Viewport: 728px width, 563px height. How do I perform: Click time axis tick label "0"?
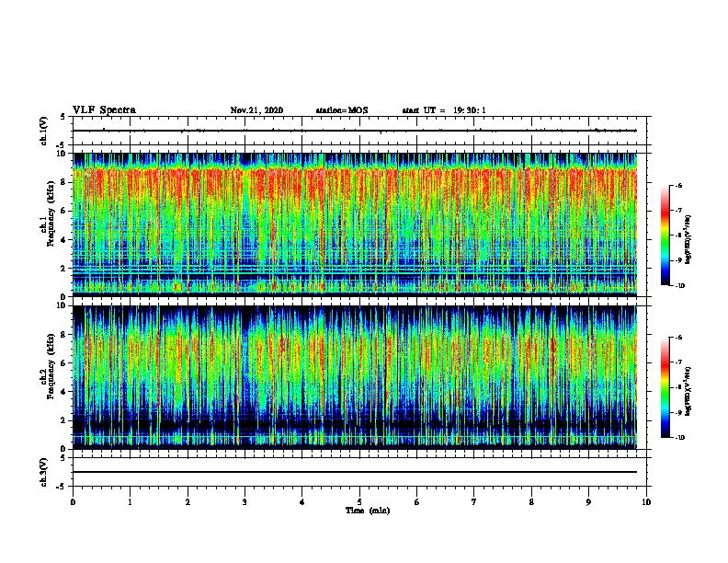(x=73, y=502)
